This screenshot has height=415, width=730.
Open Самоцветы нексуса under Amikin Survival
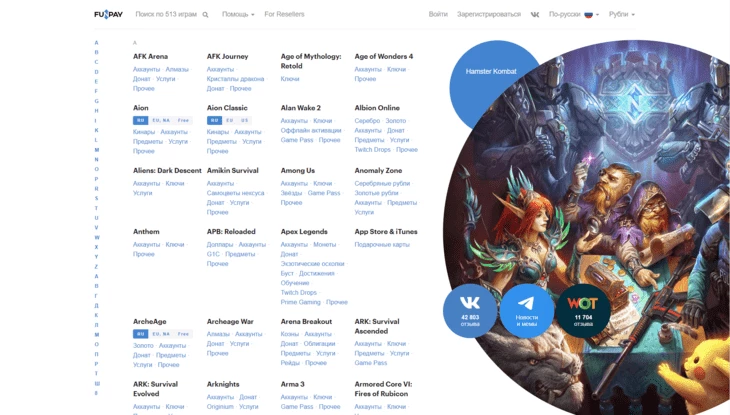235,193
